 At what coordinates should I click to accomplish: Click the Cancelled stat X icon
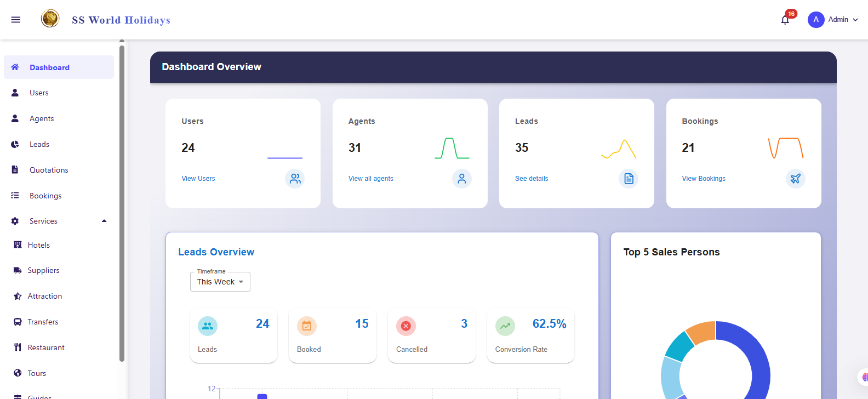pos(406,326)
